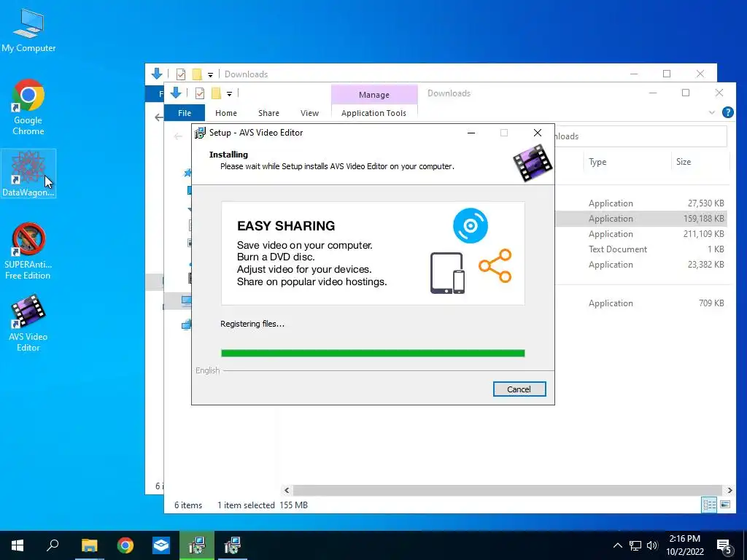
Task: Open Chrome from the taskbar
Action: [125, 545]
